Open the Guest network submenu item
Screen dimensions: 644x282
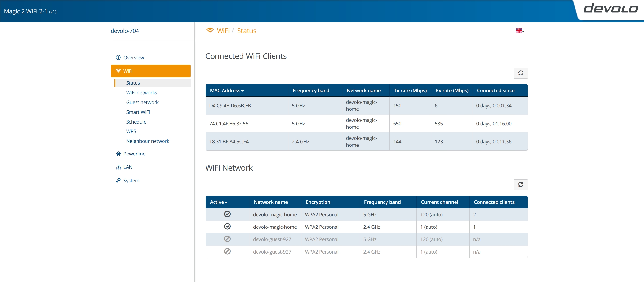coord(142,102)
